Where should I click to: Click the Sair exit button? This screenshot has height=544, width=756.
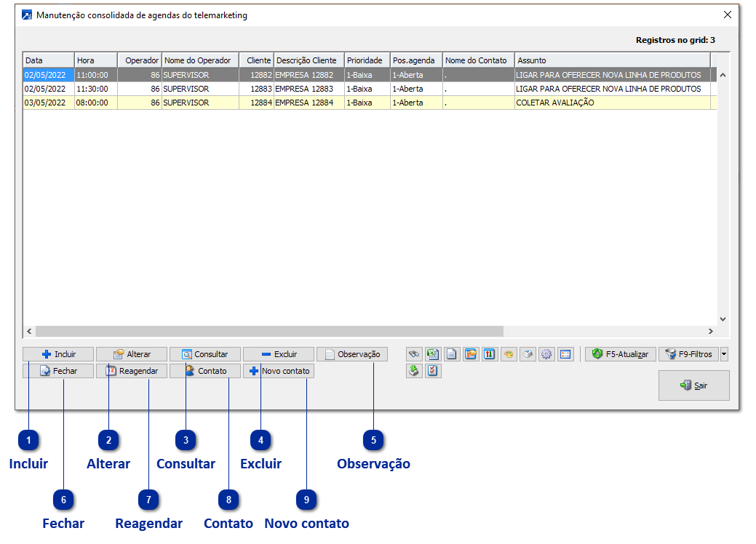tap(693, 385)
